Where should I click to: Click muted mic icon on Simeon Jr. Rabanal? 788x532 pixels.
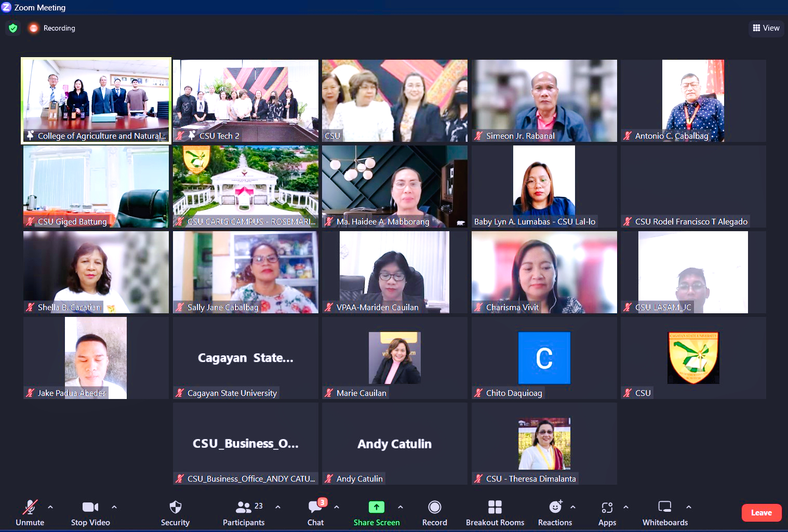click(x=478, y=136)
